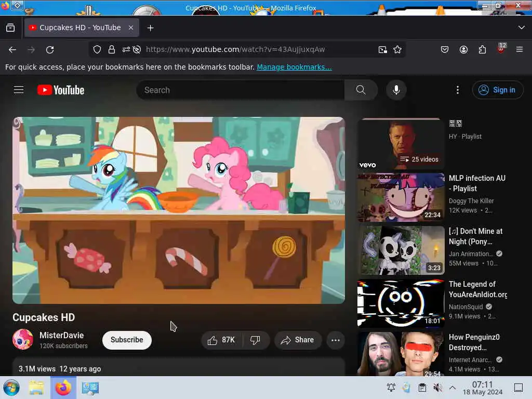
Task: Open site permissions icon in address bar
Action: click(x=126, y=49)
